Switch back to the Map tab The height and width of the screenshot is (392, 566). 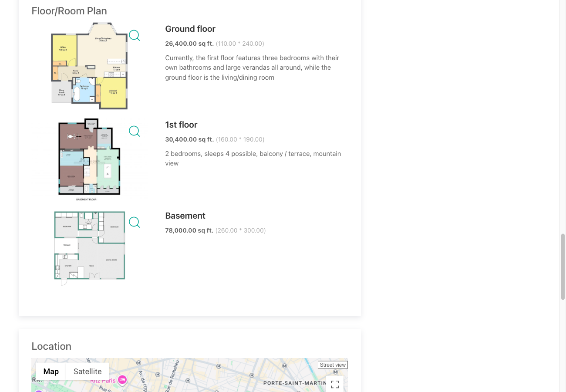51,371
